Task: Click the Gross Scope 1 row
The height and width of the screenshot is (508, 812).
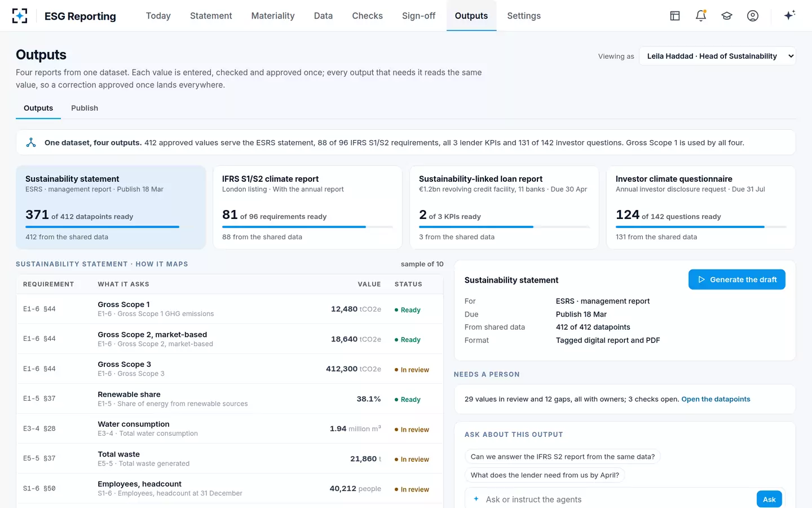Action: click(230, 309)
